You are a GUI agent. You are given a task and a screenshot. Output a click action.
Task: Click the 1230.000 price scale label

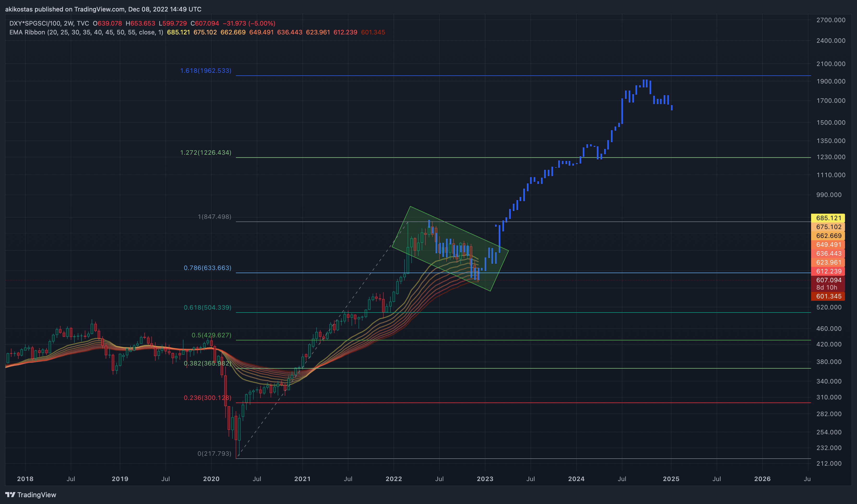(x=831, y=157)
